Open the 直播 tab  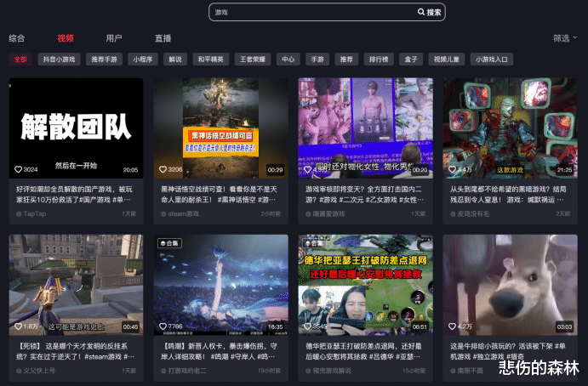[x=163, y=38]
